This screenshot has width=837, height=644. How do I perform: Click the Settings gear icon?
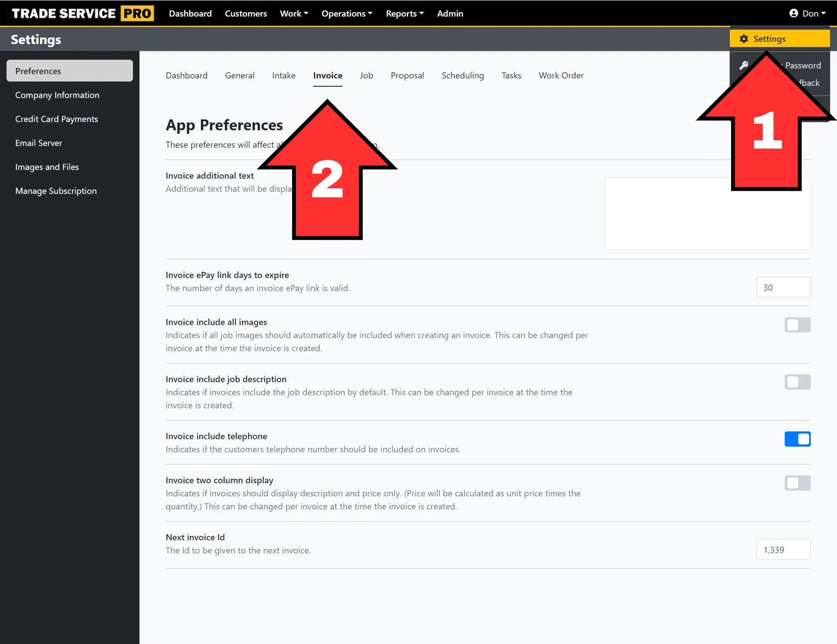[x=744, y=38]
